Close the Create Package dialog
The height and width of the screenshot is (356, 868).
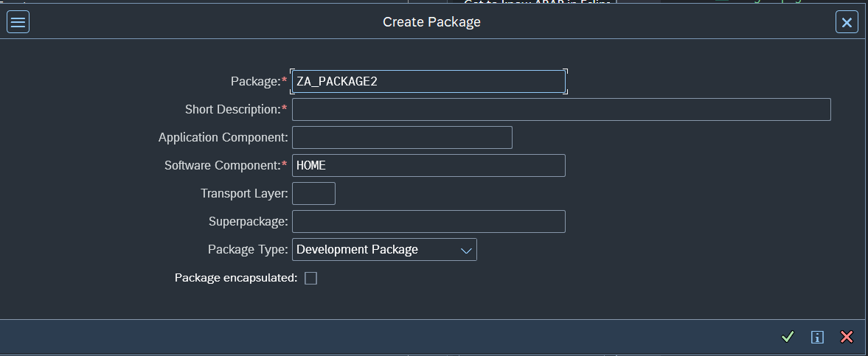[847, 23]
